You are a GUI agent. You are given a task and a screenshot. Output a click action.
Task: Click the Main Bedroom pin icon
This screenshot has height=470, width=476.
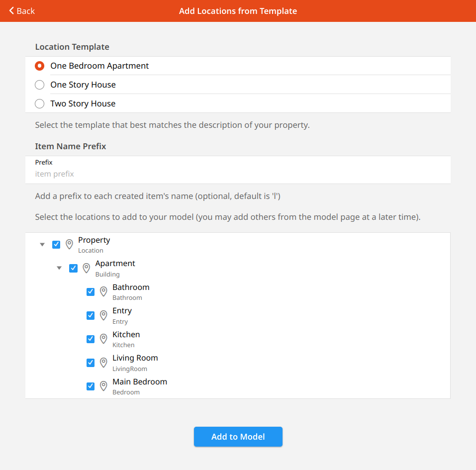tap(103, 386)
